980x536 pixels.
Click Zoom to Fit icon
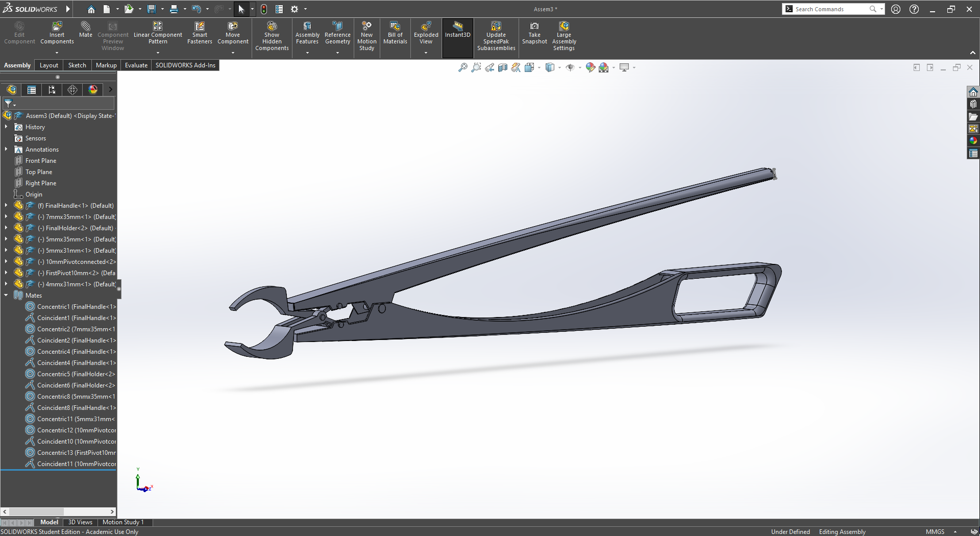point(462,67)
